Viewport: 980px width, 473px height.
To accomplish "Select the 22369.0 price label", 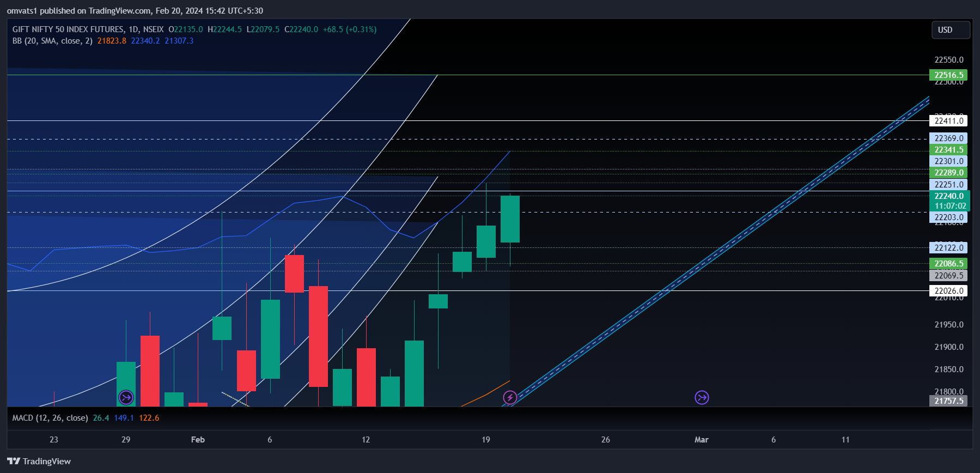I will (948, 138).
